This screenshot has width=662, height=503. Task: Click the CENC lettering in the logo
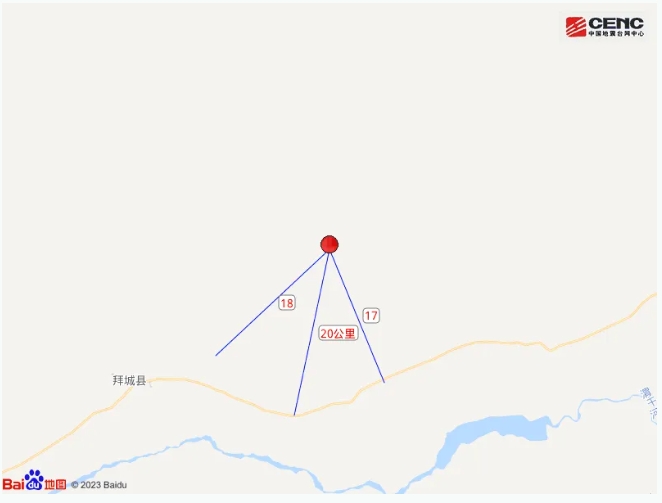(616, 23)
